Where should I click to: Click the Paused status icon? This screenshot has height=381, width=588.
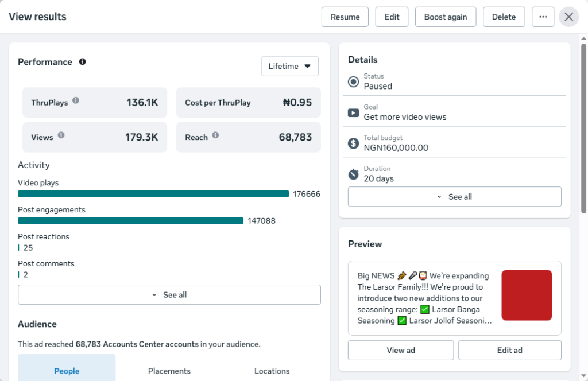(x=353, y=81)
